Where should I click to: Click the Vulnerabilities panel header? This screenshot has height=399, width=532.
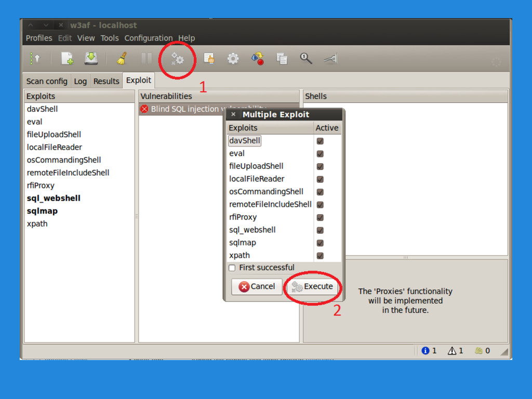(x=219, y=96)
